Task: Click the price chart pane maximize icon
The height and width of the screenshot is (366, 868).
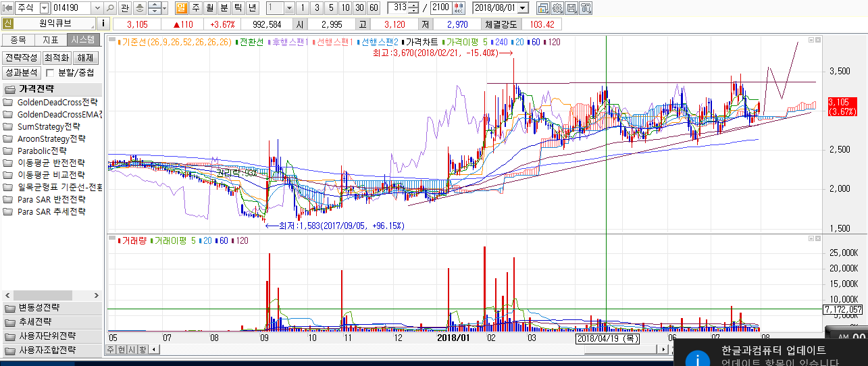Action: coord(811,41)
